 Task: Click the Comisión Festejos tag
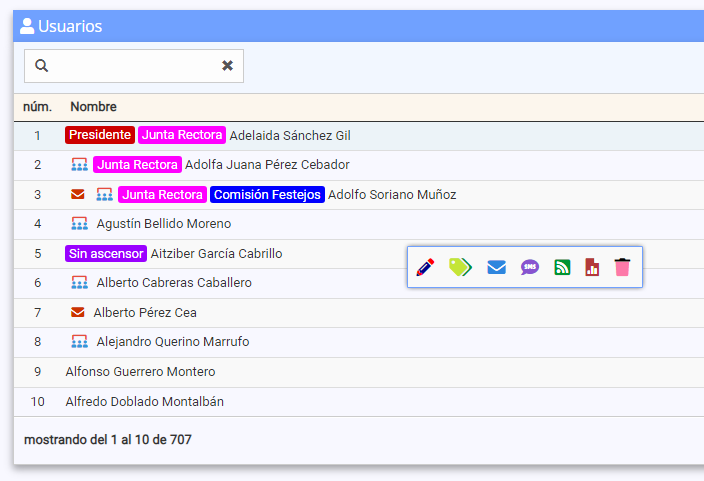[266, 194]
